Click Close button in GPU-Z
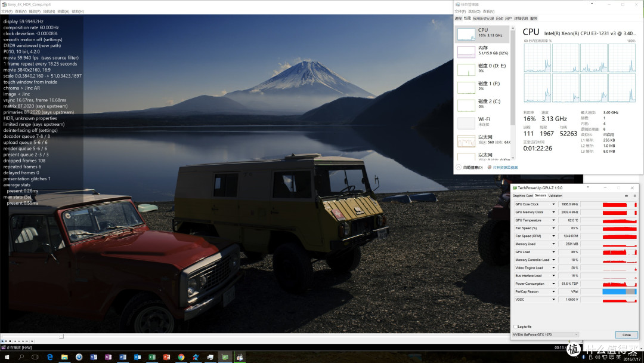 (626, 335)
